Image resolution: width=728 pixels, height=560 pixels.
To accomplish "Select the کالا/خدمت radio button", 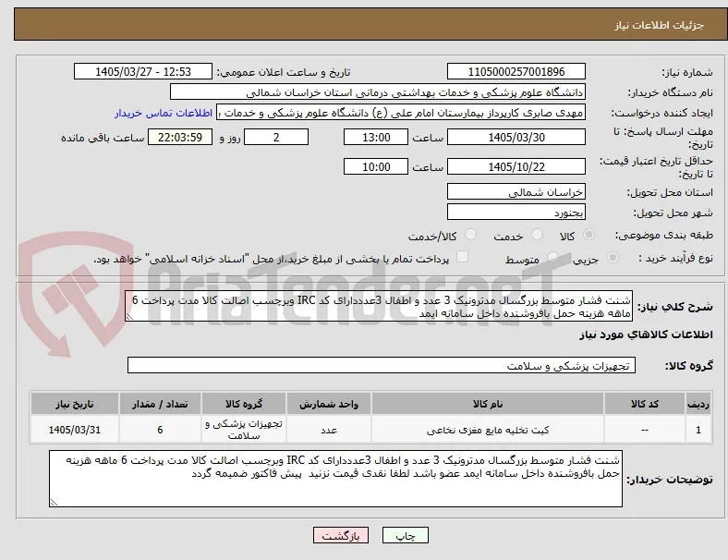I will (x=471, y=235).
